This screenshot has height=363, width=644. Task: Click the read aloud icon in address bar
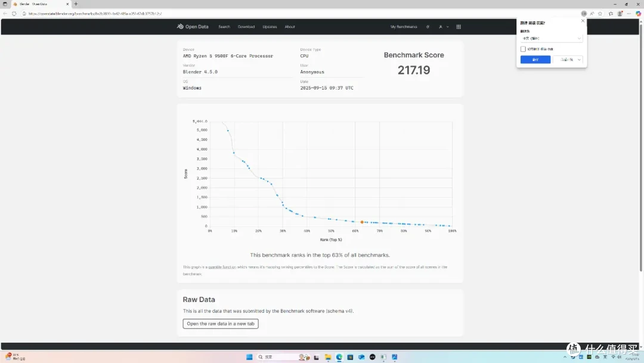click(592, 14)
